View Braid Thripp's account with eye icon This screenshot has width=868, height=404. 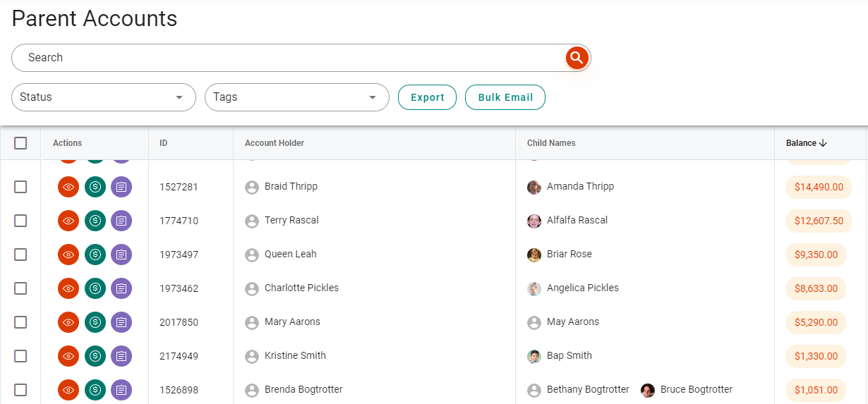pos(68,187)
